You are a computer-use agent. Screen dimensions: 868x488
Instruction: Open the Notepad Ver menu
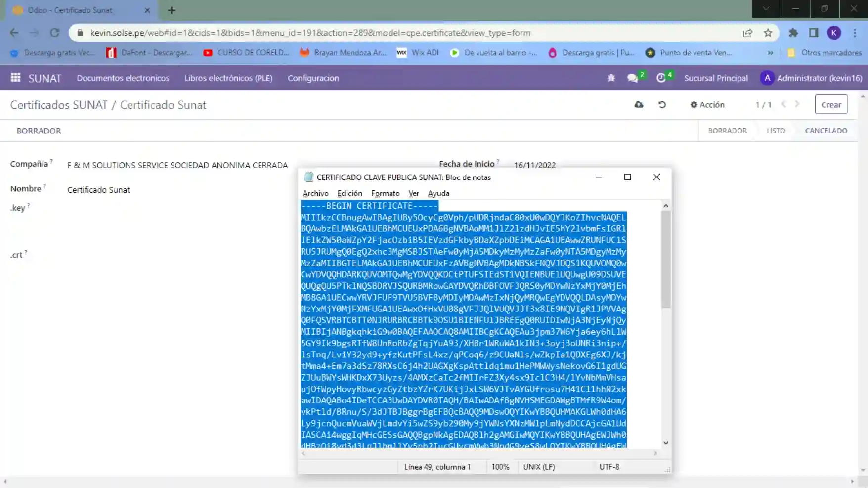coord(413,193)
